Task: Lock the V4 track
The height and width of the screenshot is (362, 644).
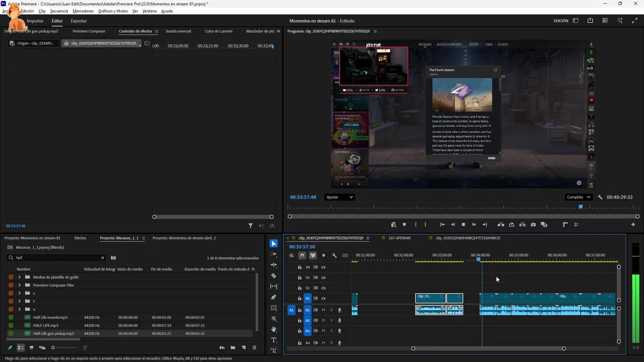Action: (x=300, y=267)
